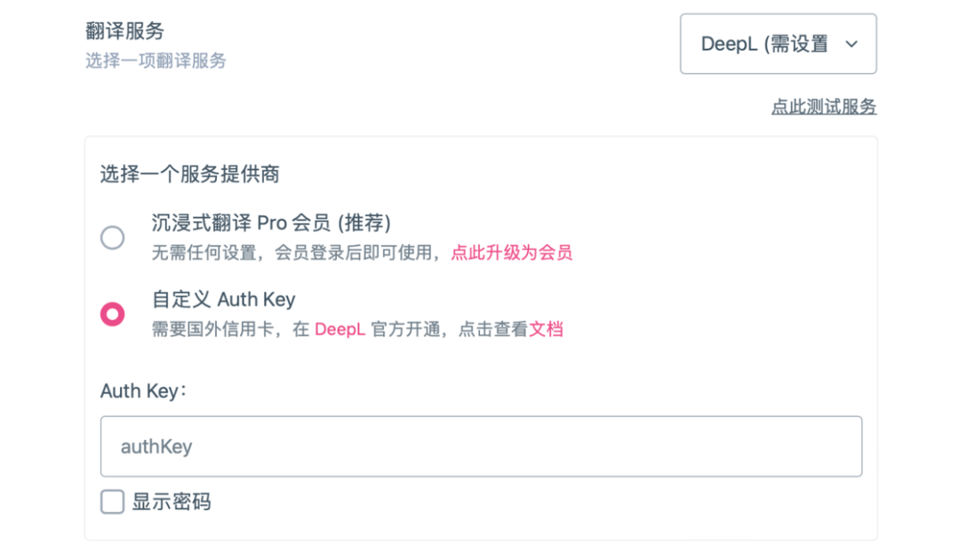Screen dimensions: 960x560
Task: Click the DeepL (需设置 selected value text
Action: [764, 44]
